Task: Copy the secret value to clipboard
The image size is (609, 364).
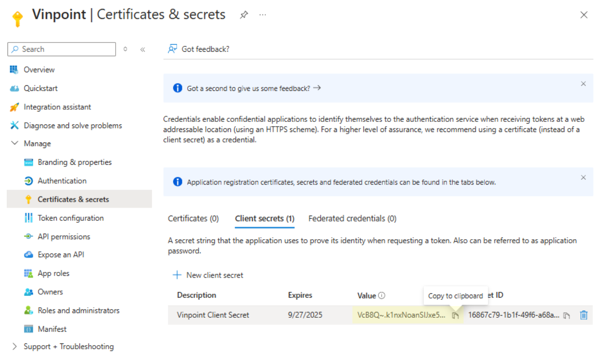Action: pos(455,315)
